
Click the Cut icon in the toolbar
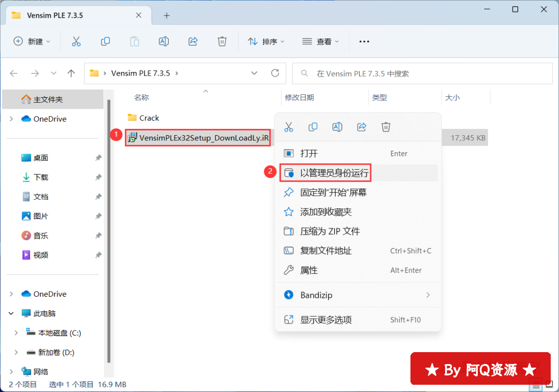[x=76, y=42]
